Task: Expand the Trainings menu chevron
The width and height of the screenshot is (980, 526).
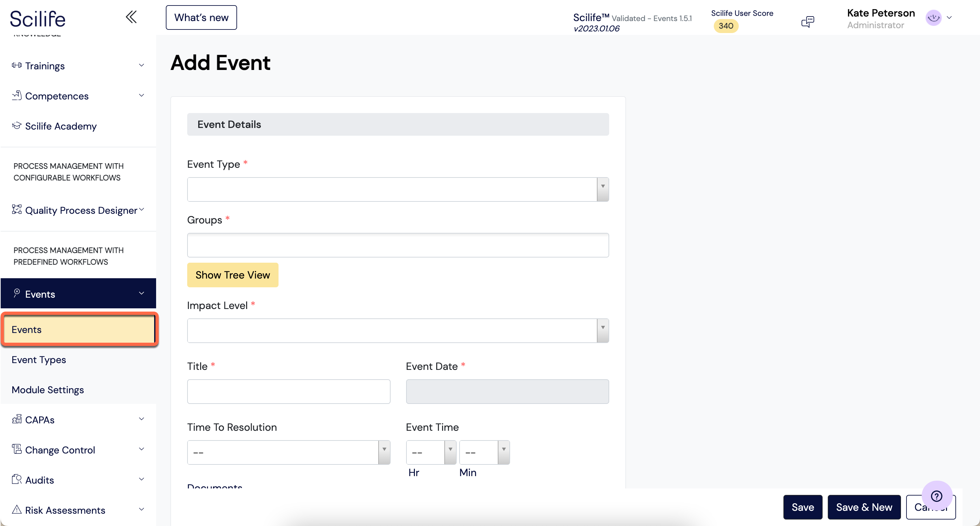Action: [x=142, y=65]
